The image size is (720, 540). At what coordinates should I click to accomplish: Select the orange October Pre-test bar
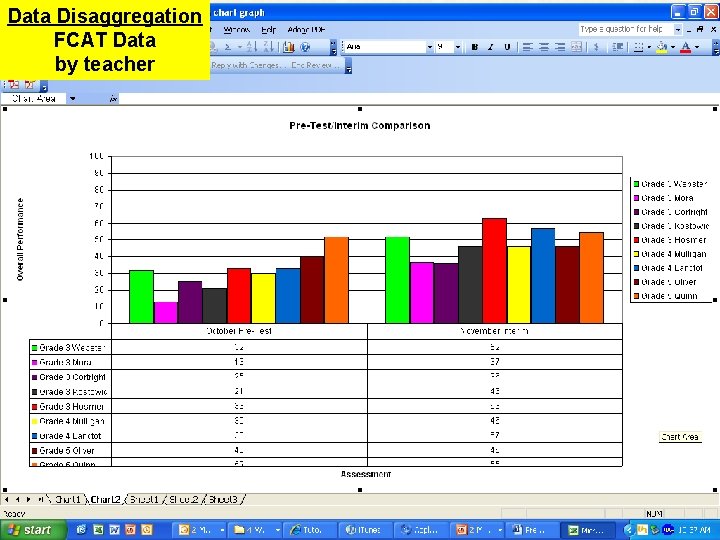pyautogui.click(x=337, y=280)
